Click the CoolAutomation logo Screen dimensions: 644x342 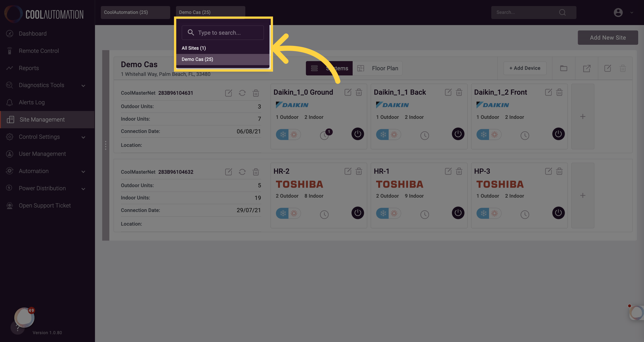[x=44, y=14]
